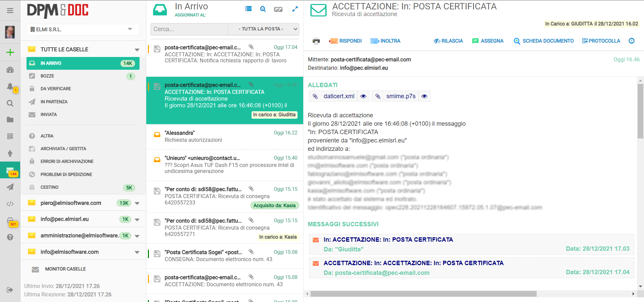This screenshot has width=644, height=302.
Task: Click paperclip icon next to daticert.xml
Action: (315, 97)
